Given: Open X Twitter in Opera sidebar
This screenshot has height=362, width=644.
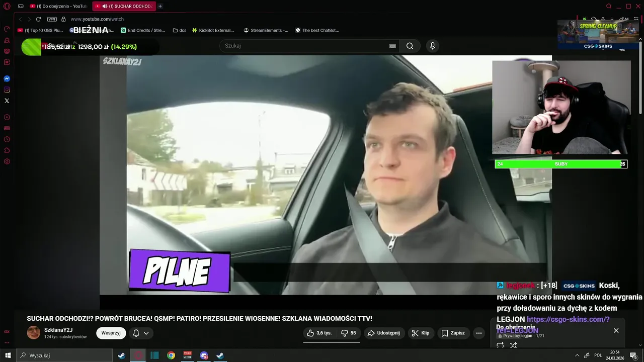Looking at the screenshot, I should point(7,101).
